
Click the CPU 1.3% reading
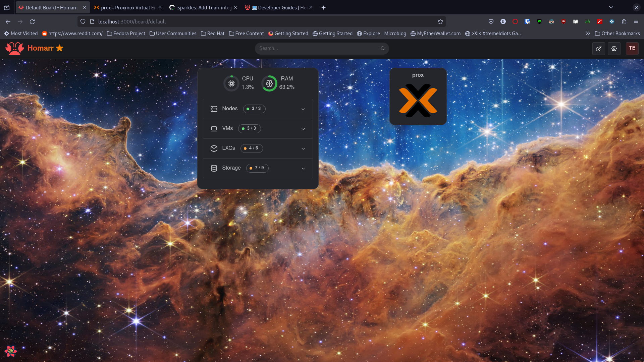[x=248, y=87]
